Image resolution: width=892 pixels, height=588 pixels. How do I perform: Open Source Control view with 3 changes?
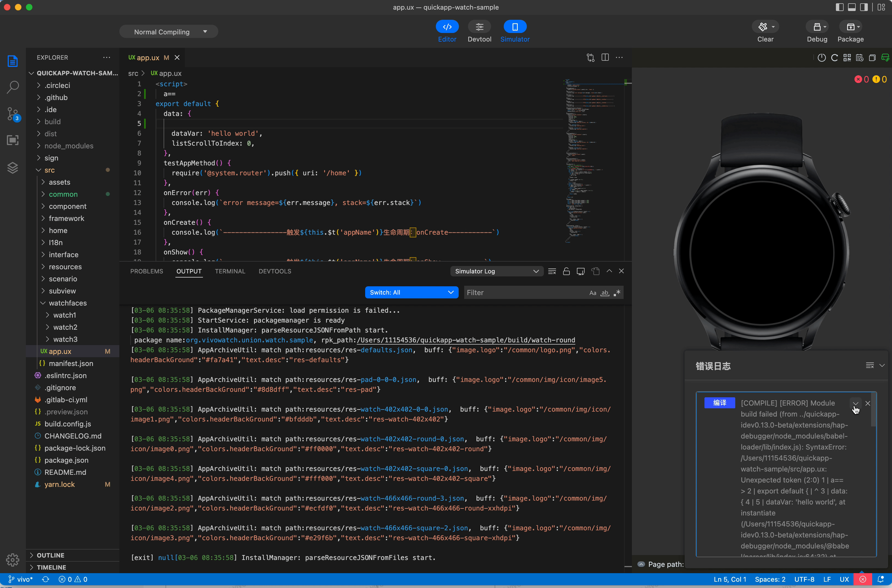[13, 114]
